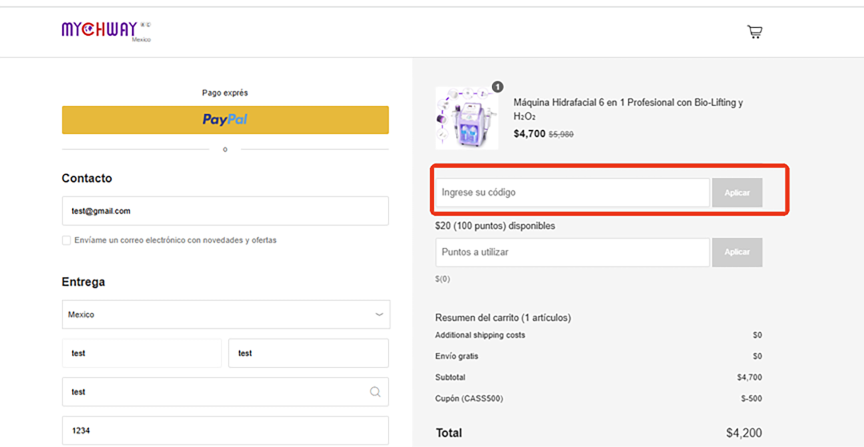Click the Pago exprés label

(225, 93)
